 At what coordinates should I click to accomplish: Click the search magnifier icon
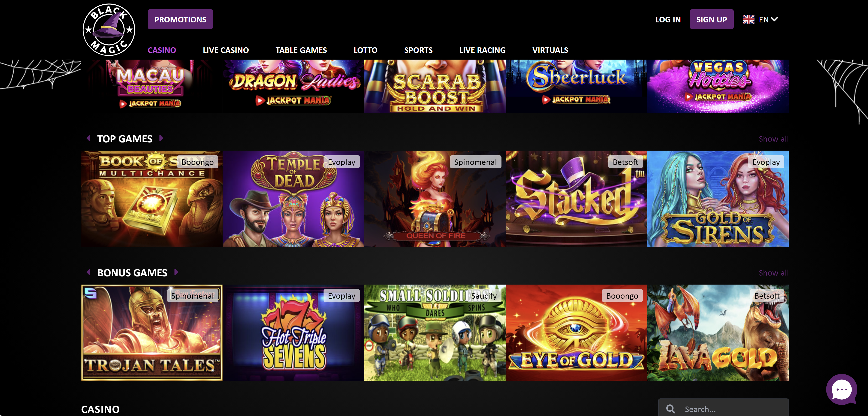[671, 409]
